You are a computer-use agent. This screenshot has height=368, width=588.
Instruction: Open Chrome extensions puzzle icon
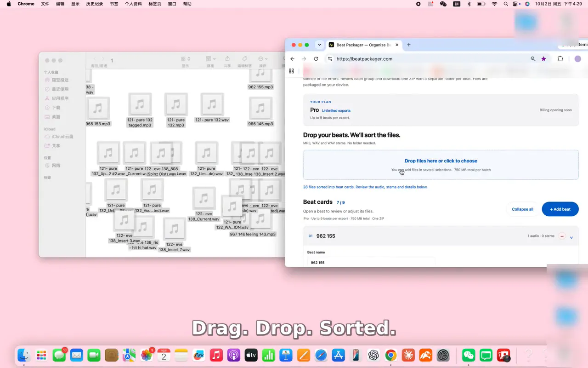[560, 59]
